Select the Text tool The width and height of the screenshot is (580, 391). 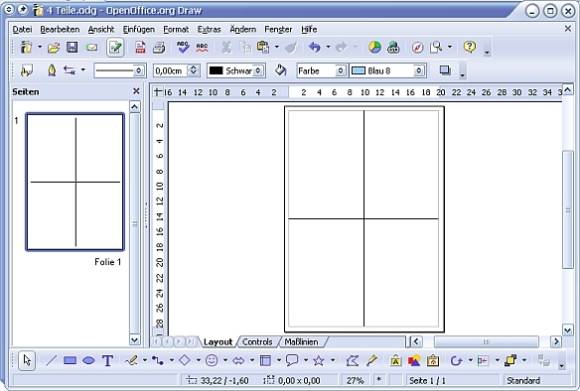click(x=107, y=360)
